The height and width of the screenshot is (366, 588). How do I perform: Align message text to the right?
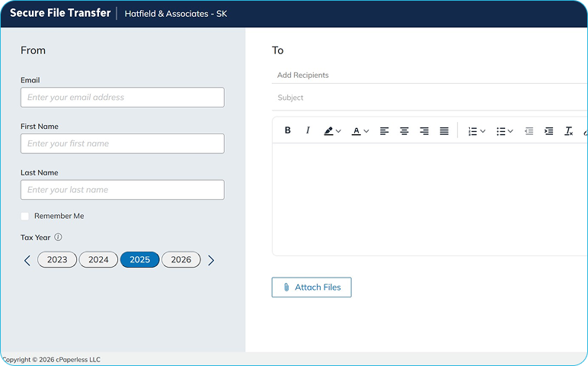pos(424,131)
